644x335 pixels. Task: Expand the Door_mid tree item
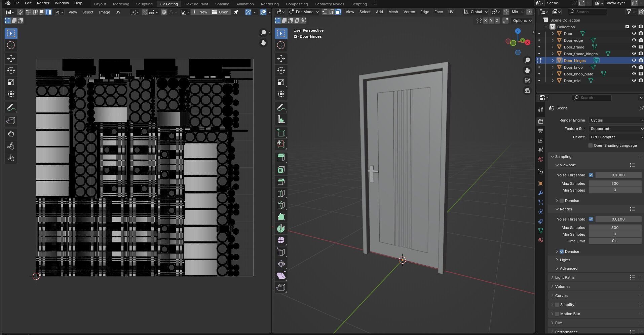(x=553, y=81)
